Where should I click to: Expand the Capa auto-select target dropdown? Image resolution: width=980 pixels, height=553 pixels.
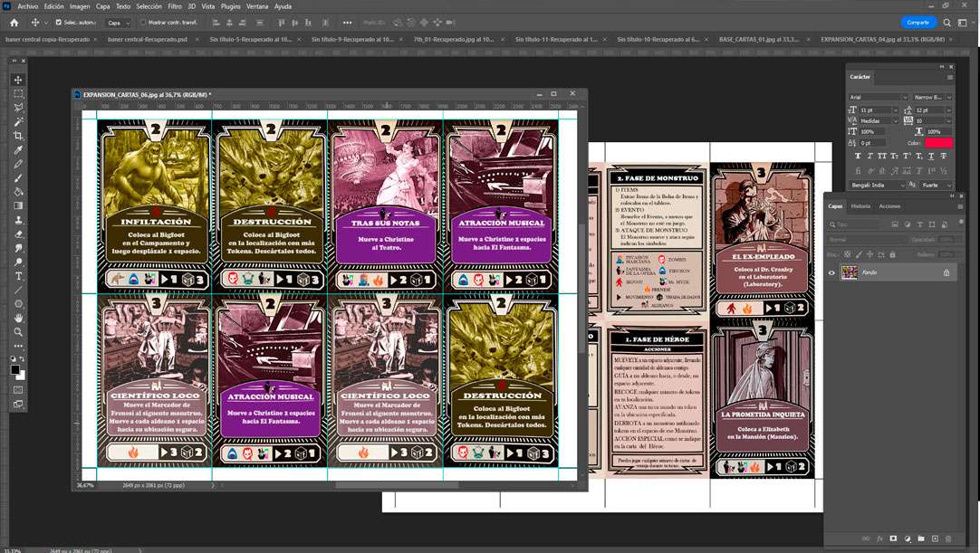(x=118, y=23)
